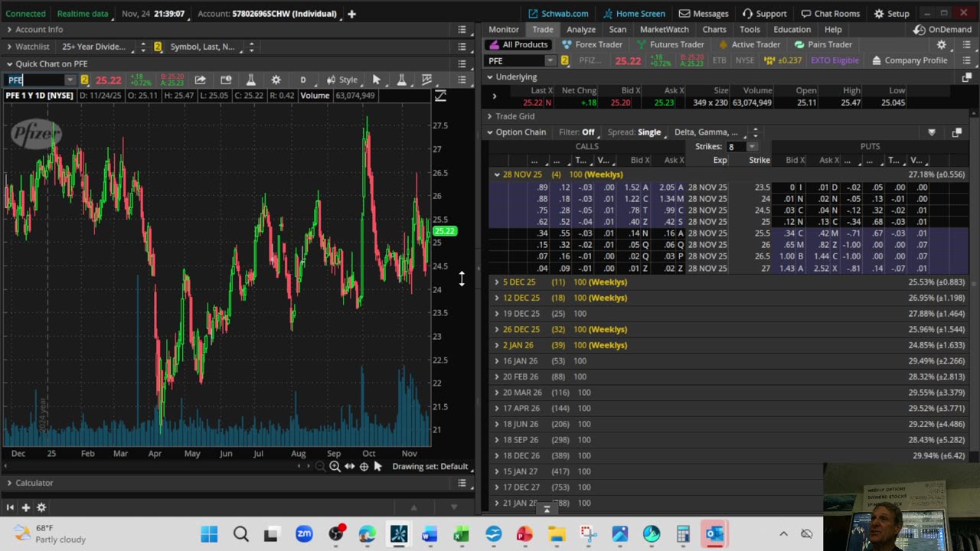This screenshot has height=551, width=980.
Task: Switch to the Analyze tab
Action: 581,30
